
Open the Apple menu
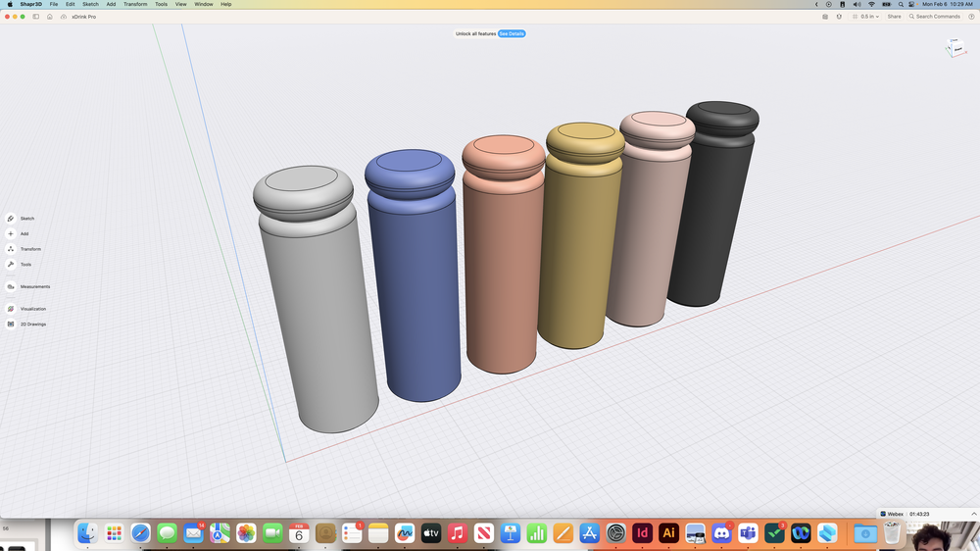pyautogui.click(x=10, y=4)
